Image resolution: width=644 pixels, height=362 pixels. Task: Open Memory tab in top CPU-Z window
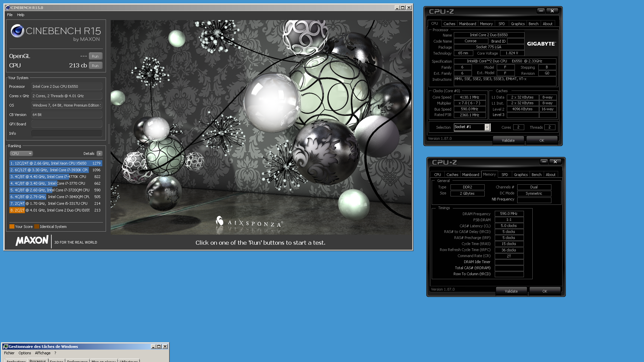pyautogui.click(x=486, y=24)
